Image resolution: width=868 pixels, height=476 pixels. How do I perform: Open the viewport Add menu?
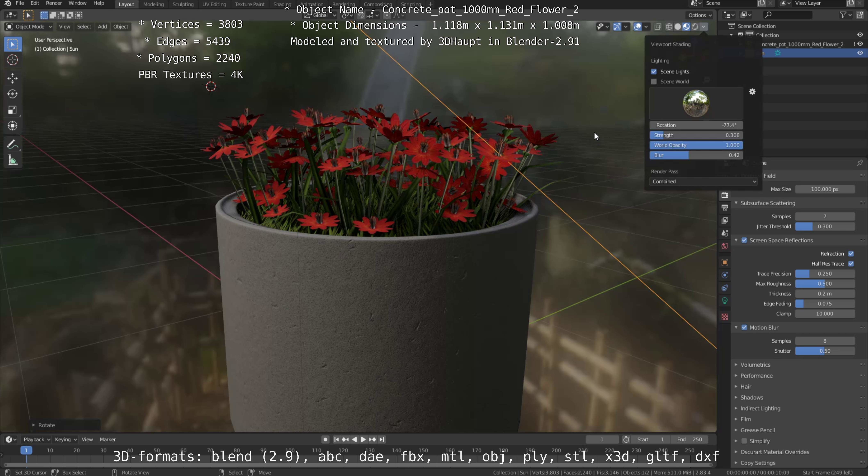click(103, 27)
